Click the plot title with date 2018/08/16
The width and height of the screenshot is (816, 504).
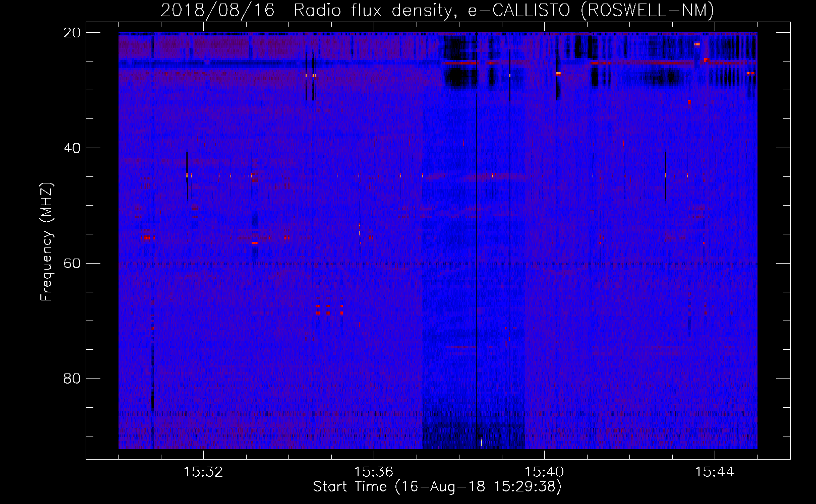click(x=437, y=10)
